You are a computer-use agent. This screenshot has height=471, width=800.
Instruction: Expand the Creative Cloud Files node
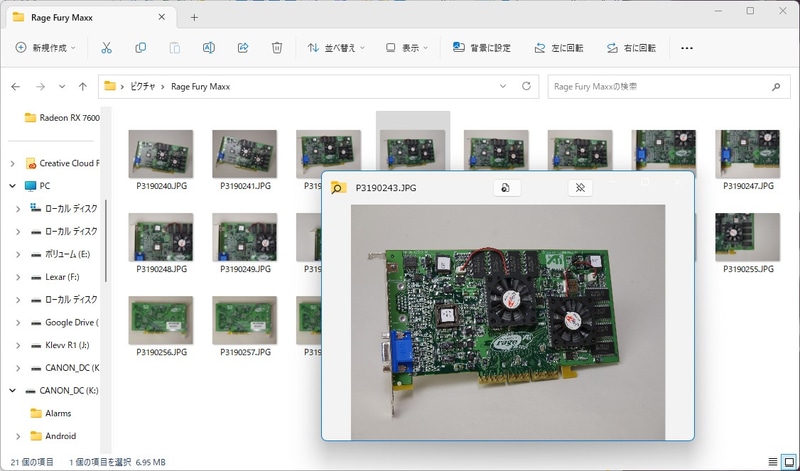click(x=12, y=163)
